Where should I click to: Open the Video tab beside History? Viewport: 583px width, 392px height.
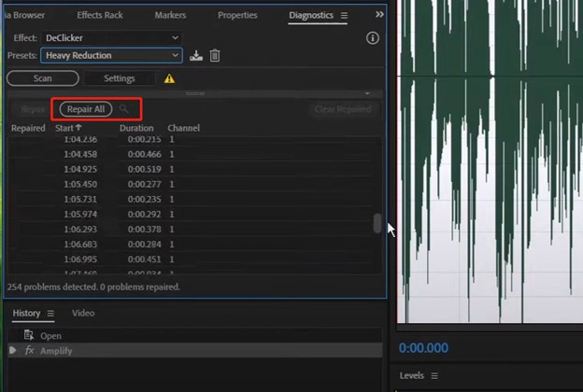(83, 314)
